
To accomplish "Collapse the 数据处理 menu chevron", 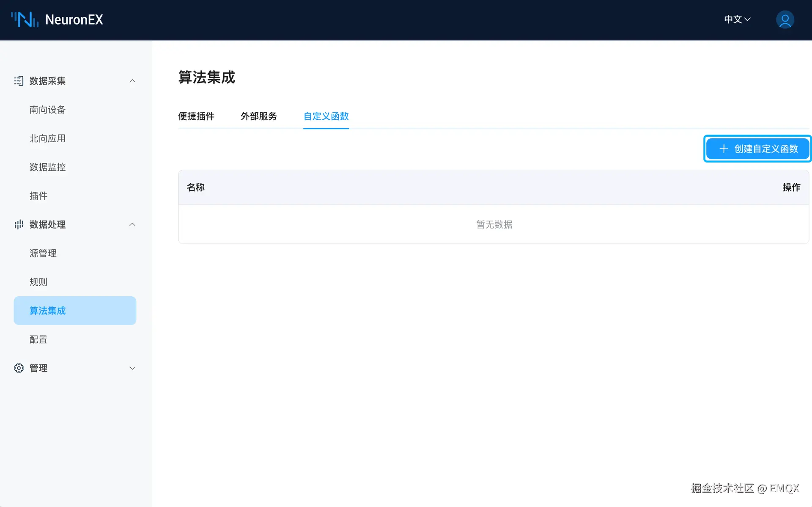I will click(132, 224).
